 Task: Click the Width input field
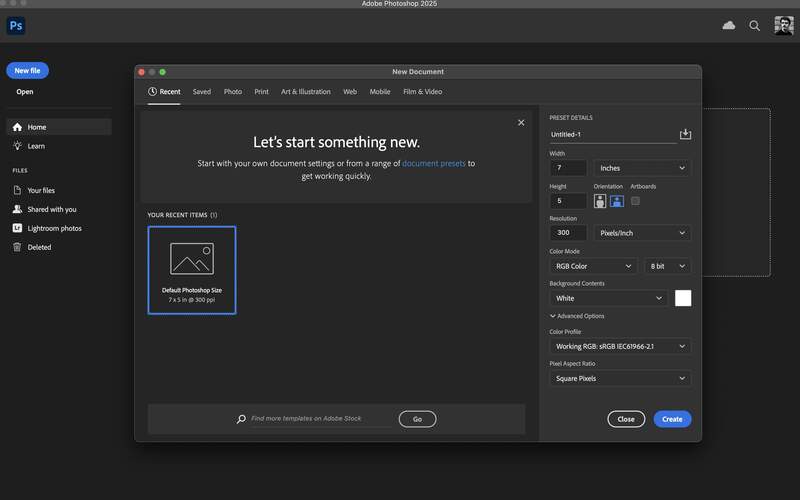(x=568, y=168)
